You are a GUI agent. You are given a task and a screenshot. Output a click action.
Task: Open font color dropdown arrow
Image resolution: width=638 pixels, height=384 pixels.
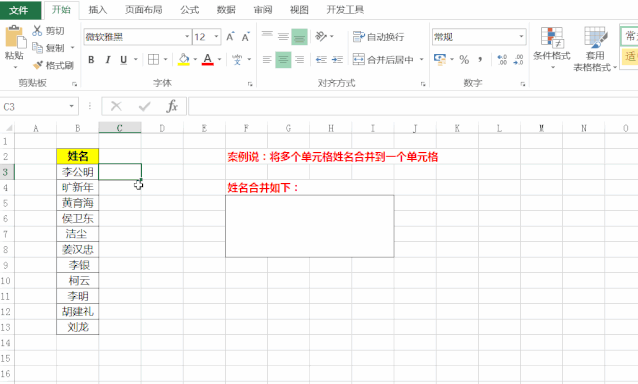[219, 60]
